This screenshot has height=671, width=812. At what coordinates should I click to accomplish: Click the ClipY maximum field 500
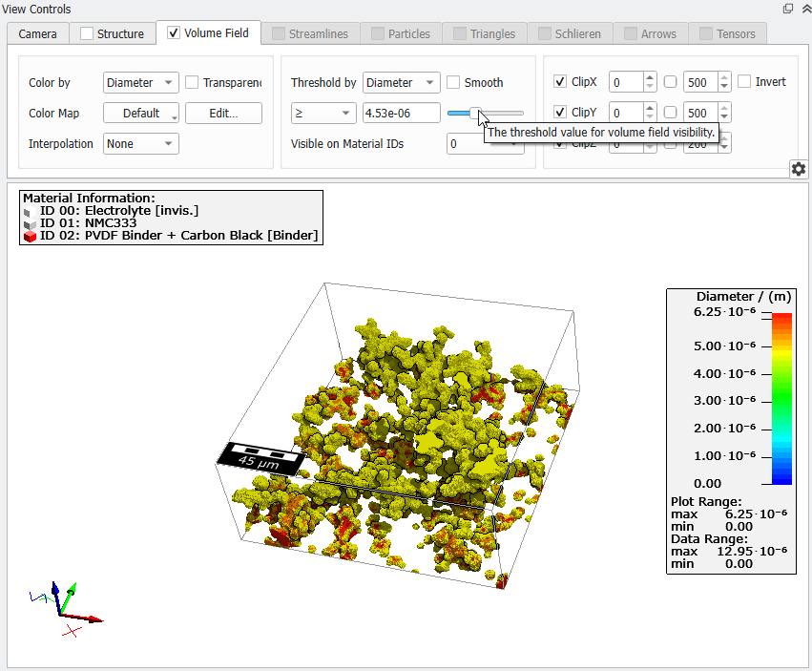[x=701, y=113]
